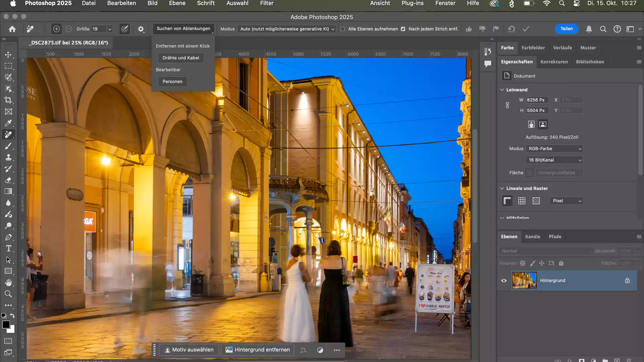Image resolution: width=644 pixels, height=362 pixels.
Task: Open notifications bell icon
Action: click(589, 29)
